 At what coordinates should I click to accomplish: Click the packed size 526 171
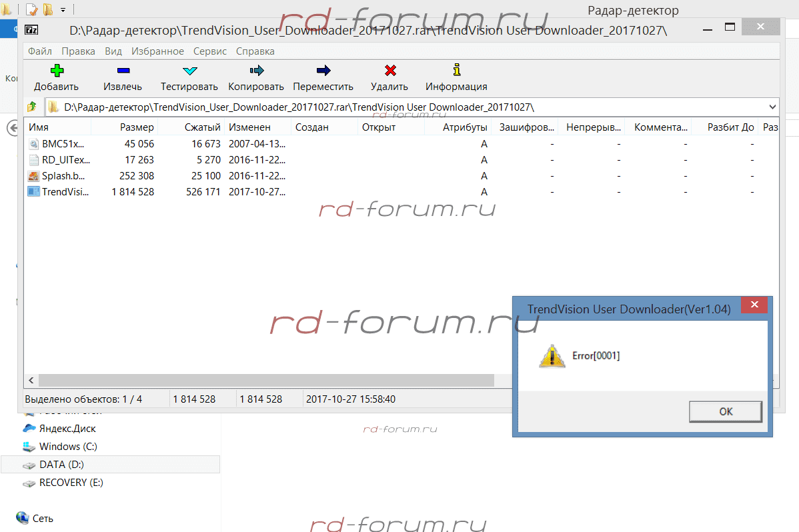point(203,192)
